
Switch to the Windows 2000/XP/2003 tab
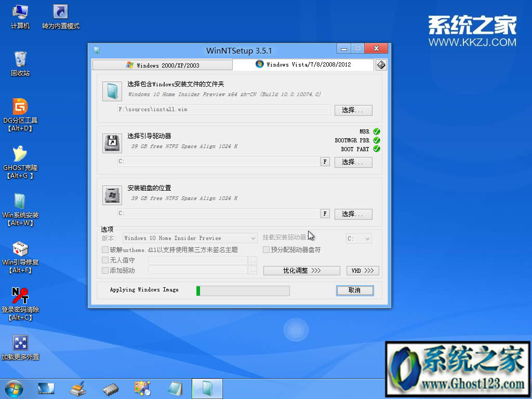[x=162, y=64]
